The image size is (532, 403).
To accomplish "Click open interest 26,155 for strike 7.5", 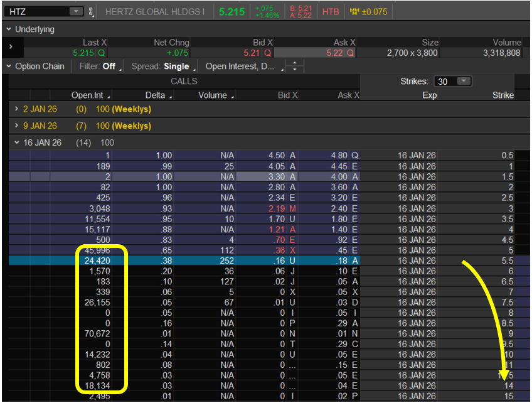I will [97, 303].
